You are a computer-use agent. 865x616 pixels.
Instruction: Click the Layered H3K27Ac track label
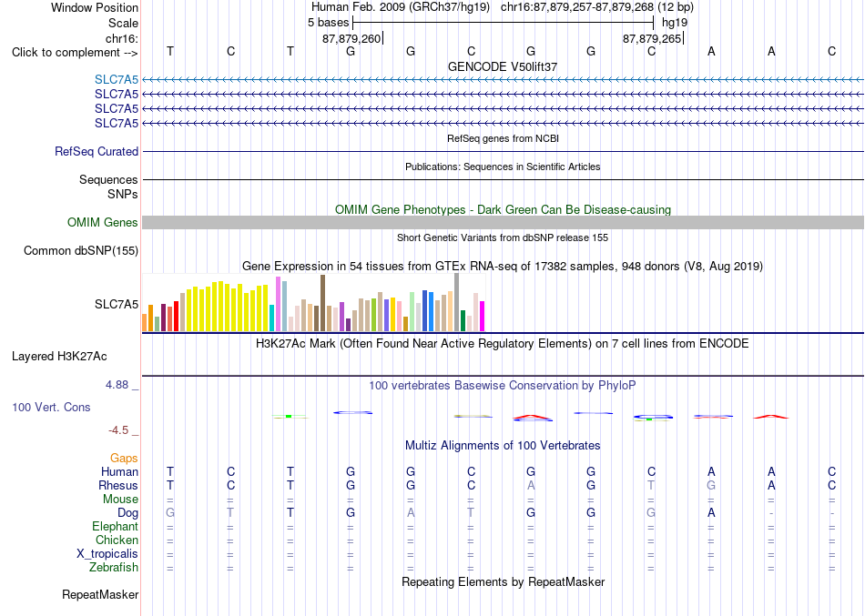tap(59, 357)
